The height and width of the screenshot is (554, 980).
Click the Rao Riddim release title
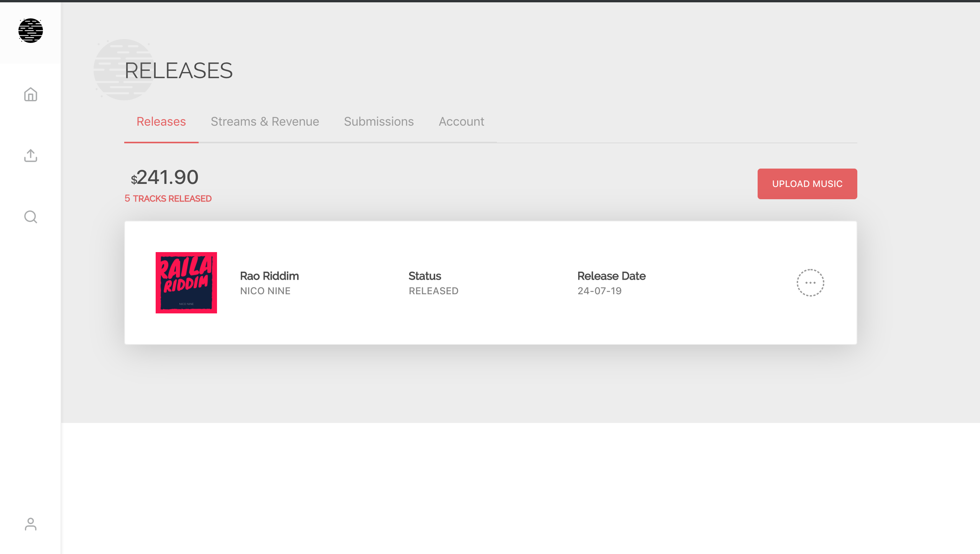coord(269,276)
